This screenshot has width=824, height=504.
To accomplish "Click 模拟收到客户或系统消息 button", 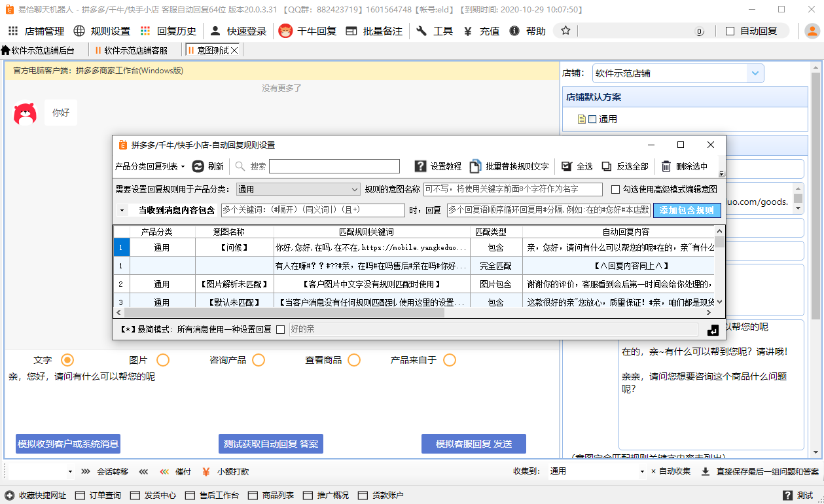I will (68, 444).
